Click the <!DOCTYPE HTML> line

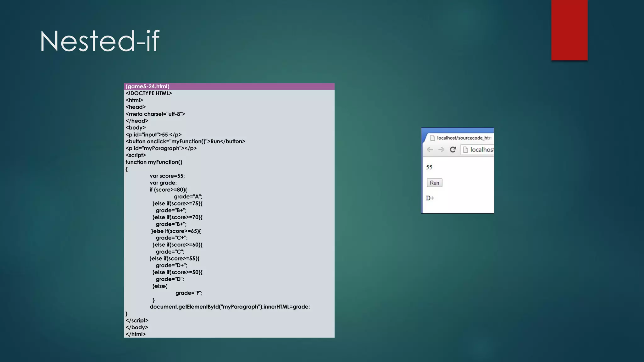tap(149, 93)
